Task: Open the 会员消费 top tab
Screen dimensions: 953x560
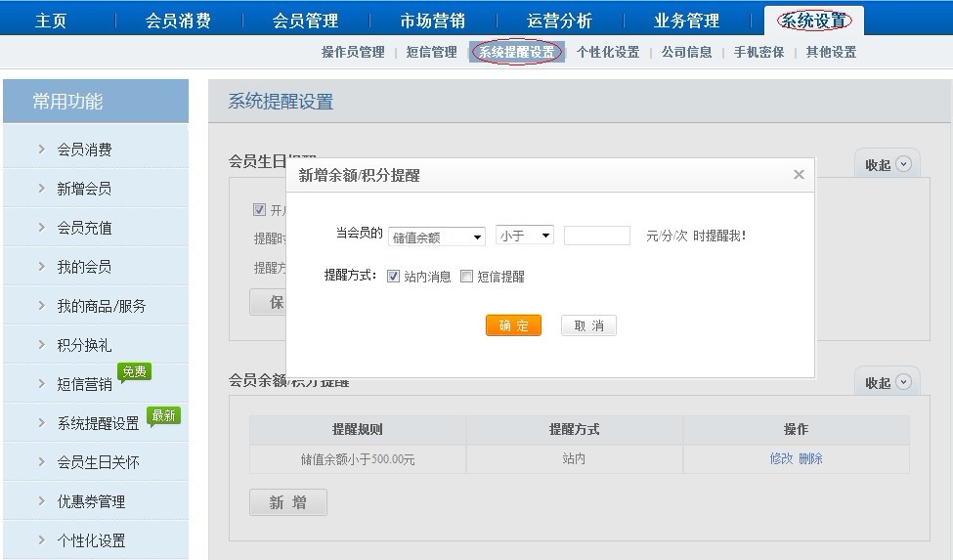Action: click(178, 21)
